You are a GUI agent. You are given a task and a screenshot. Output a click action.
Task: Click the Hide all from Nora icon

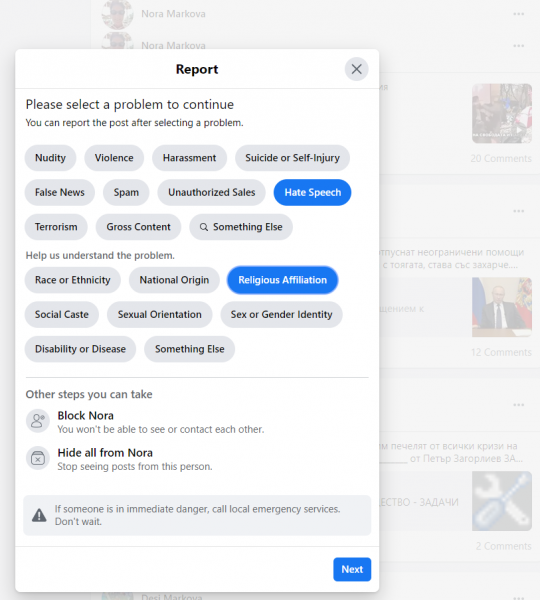(x=38, y=458)
